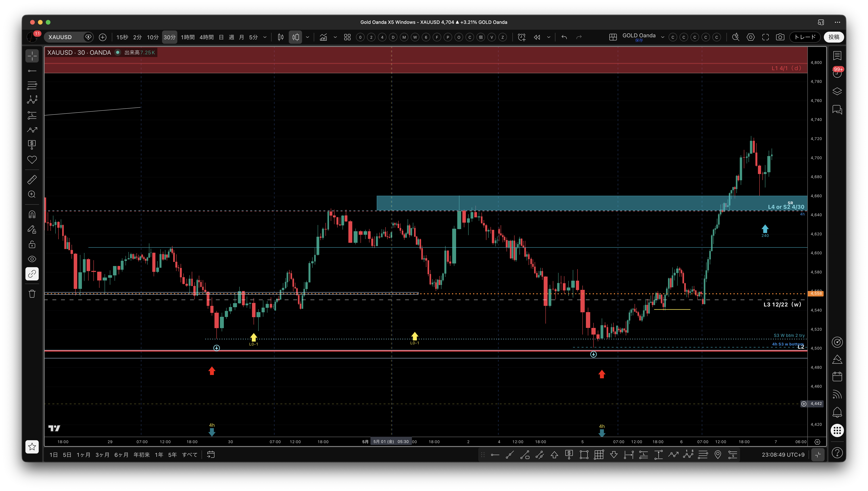Open the alert creation clock icon

coord(522,37)
